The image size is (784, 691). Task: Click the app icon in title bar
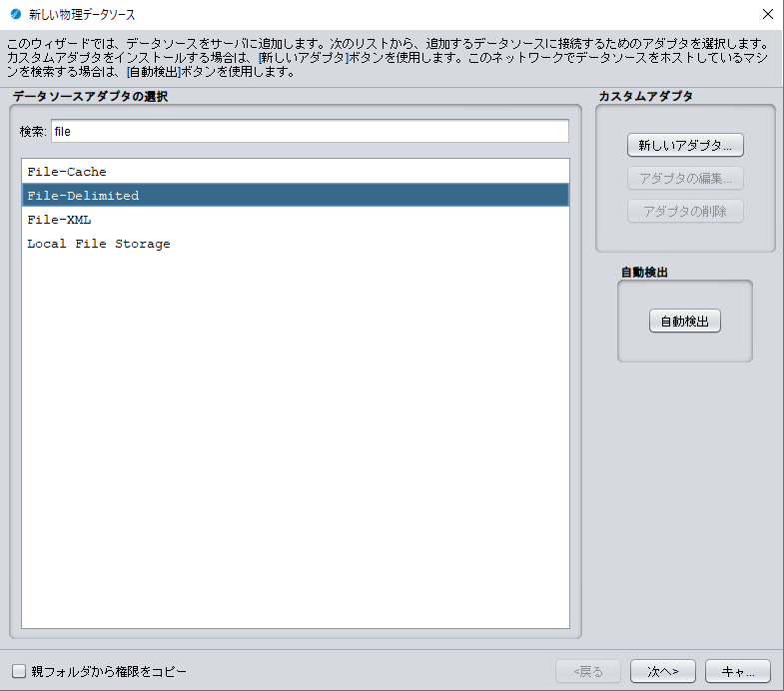click(16, 14)
